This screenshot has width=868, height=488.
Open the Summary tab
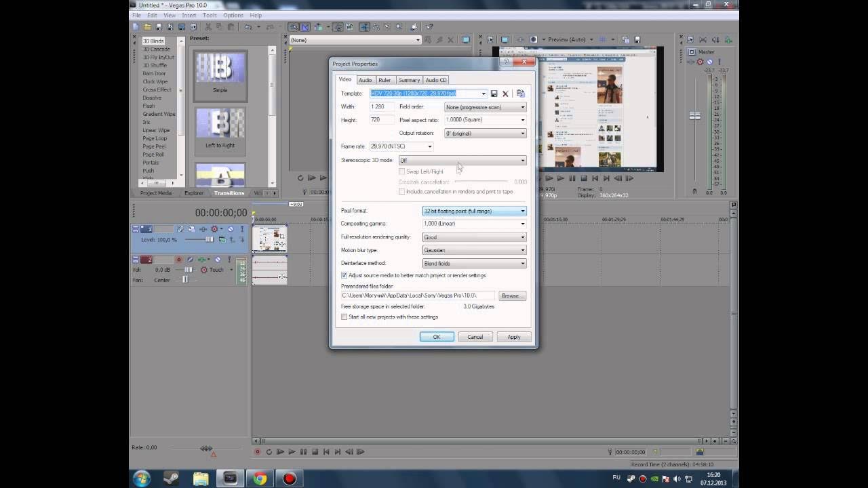[x=409, y=80]
